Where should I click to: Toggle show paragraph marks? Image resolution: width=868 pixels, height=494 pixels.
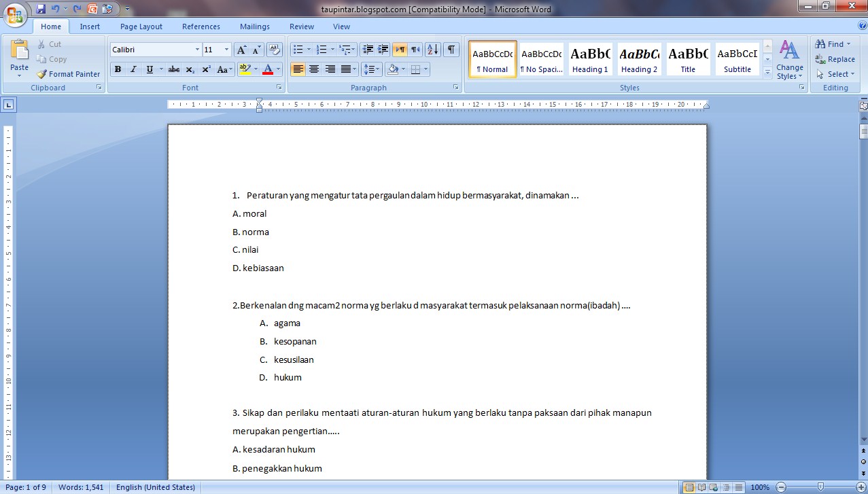point(451,50)
